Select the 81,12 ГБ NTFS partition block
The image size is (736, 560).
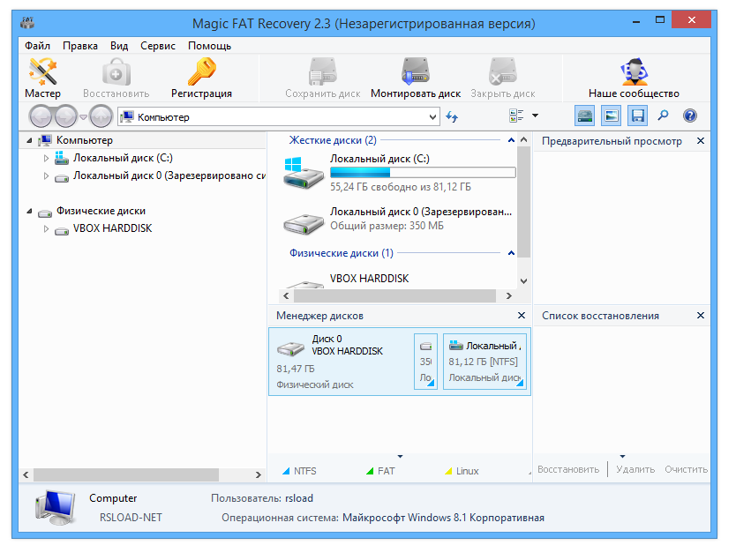point(484,362)
